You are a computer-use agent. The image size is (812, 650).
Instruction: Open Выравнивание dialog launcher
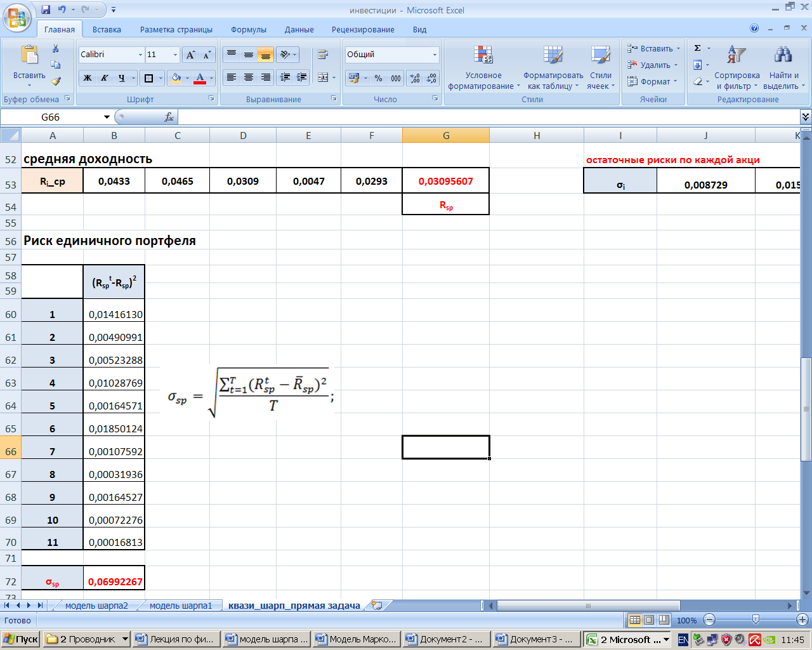[334, 99]
